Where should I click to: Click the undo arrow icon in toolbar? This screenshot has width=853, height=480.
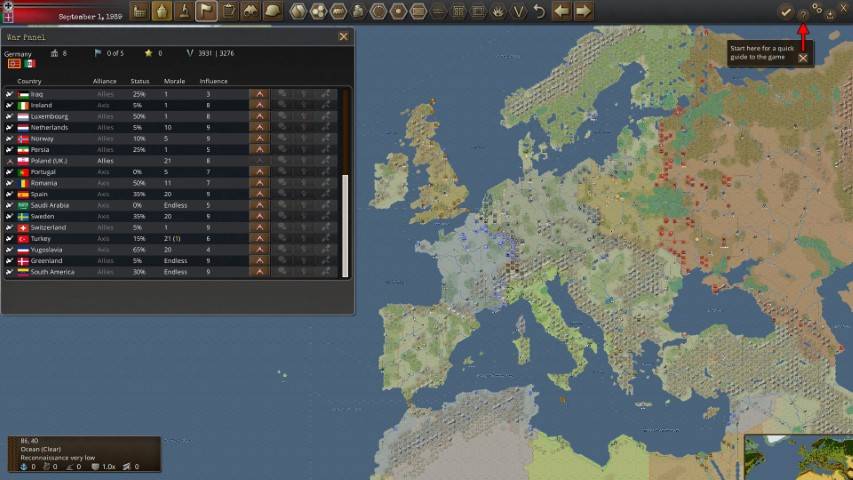click(539, 11)
